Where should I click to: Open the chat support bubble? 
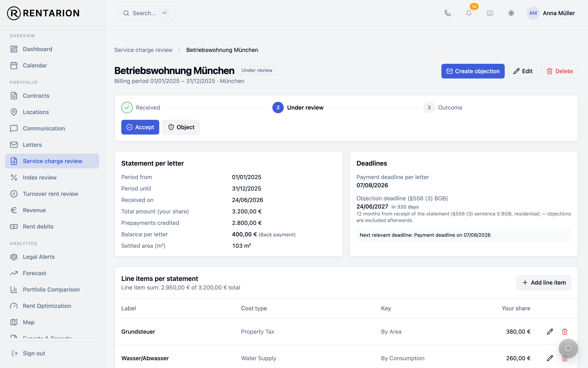pos(568,349)
